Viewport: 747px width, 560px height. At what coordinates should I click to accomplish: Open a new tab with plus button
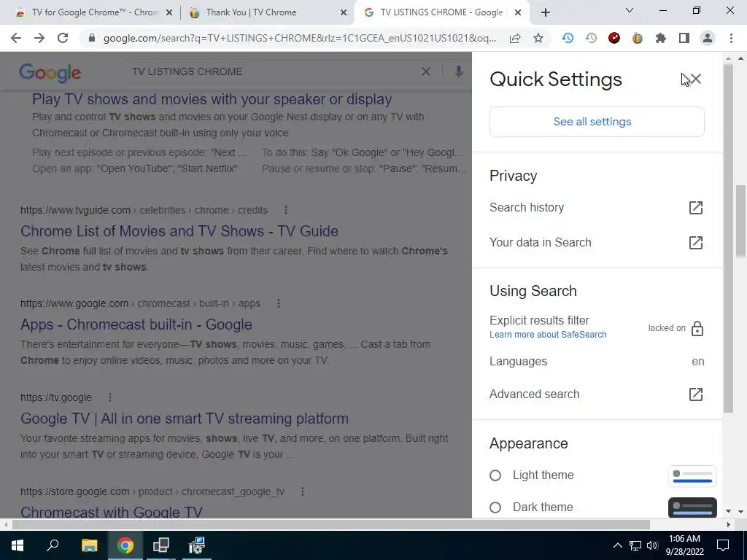(546, 13)
